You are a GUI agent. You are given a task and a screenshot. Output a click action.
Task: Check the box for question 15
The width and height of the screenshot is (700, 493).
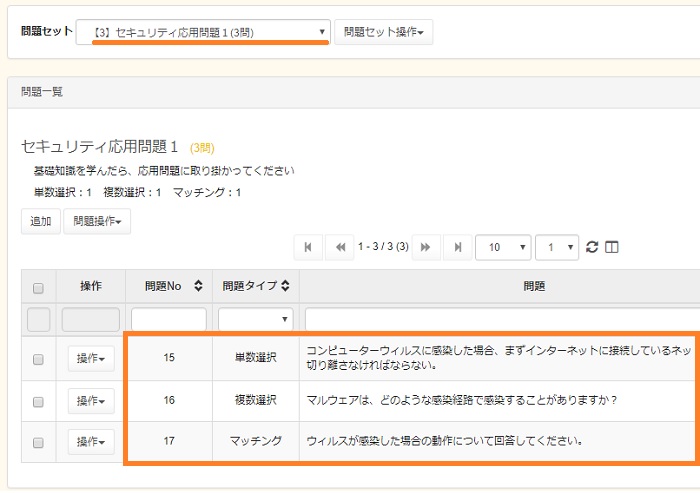click(38, 359)
